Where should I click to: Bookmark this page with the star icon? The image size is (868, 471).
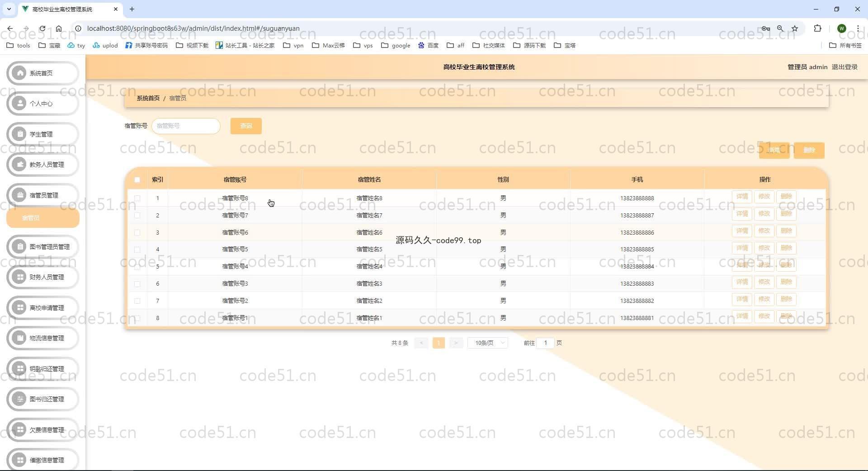point(795,28)
